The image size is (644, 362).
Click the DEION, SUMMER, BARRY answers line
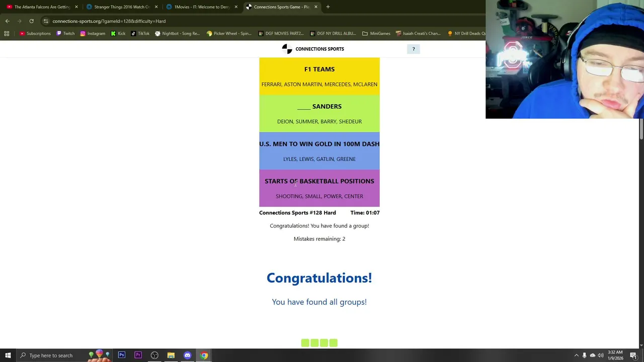[319, 121]
